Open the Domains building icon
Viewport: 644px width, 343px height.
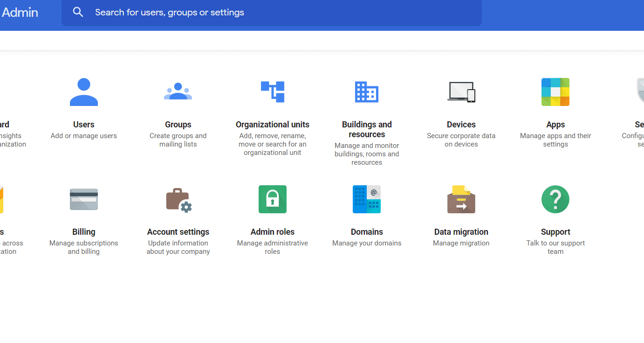pyautogui.click(x=367, y=199)
